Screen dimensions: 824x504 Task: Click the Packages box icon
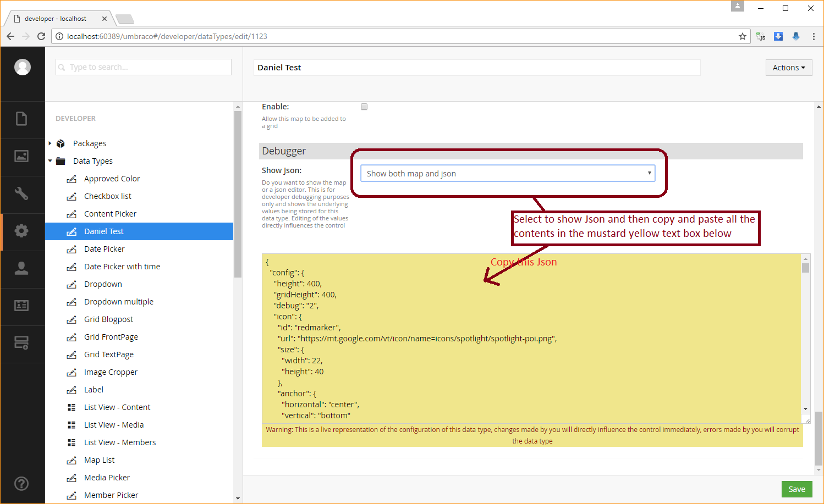61,143
